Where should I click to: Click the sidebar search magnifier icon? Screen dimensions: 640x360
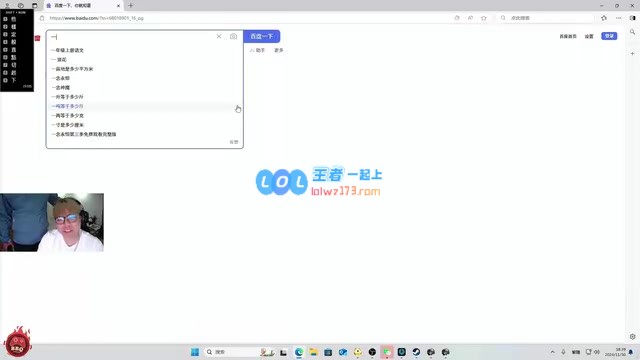(633, 32)
